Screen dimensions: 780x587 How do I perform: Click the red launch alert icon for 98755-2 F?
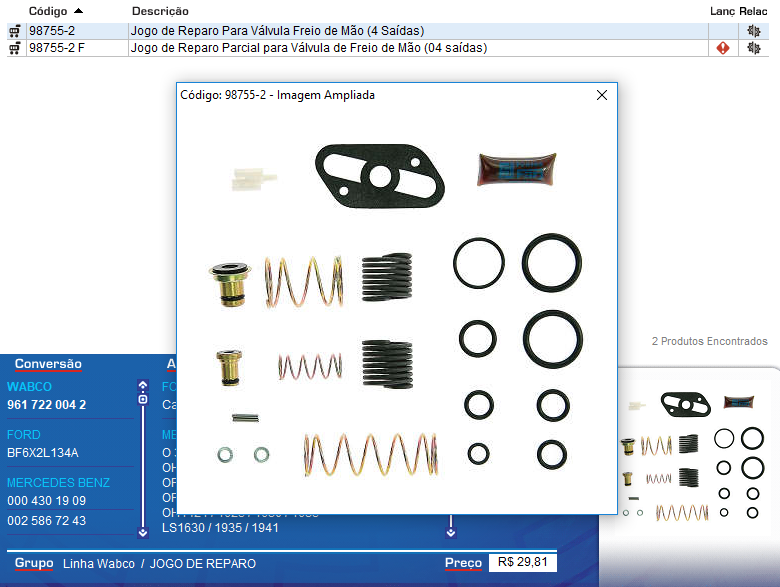(723, 48)
